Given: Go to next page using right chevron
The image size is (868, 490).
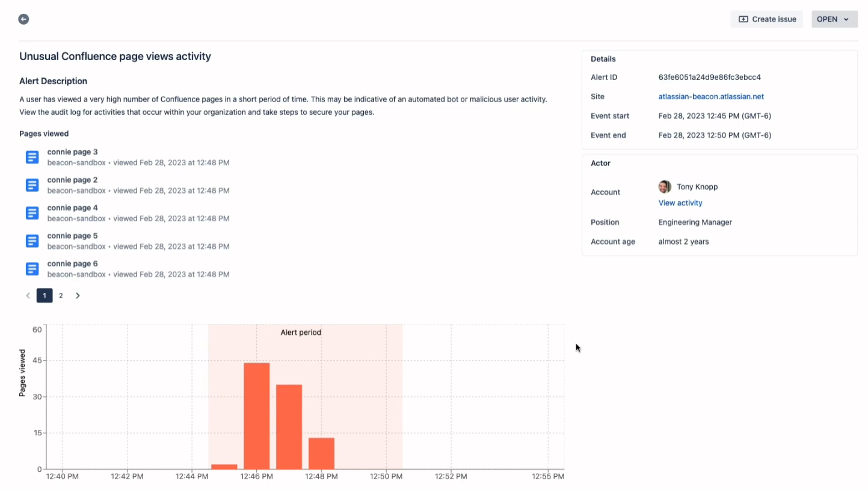Looking at the screenshot, I should [78, 296].
